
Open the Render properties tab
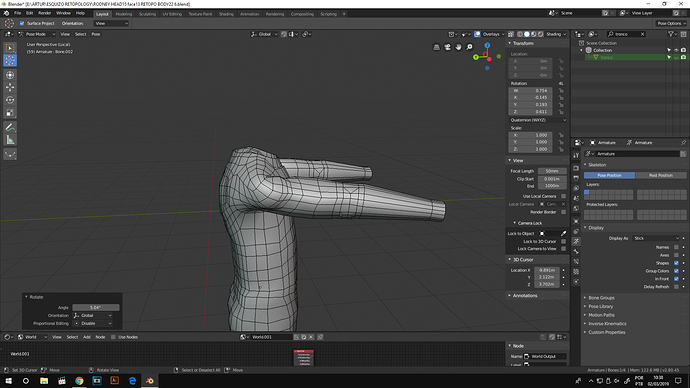coord(576,168)
